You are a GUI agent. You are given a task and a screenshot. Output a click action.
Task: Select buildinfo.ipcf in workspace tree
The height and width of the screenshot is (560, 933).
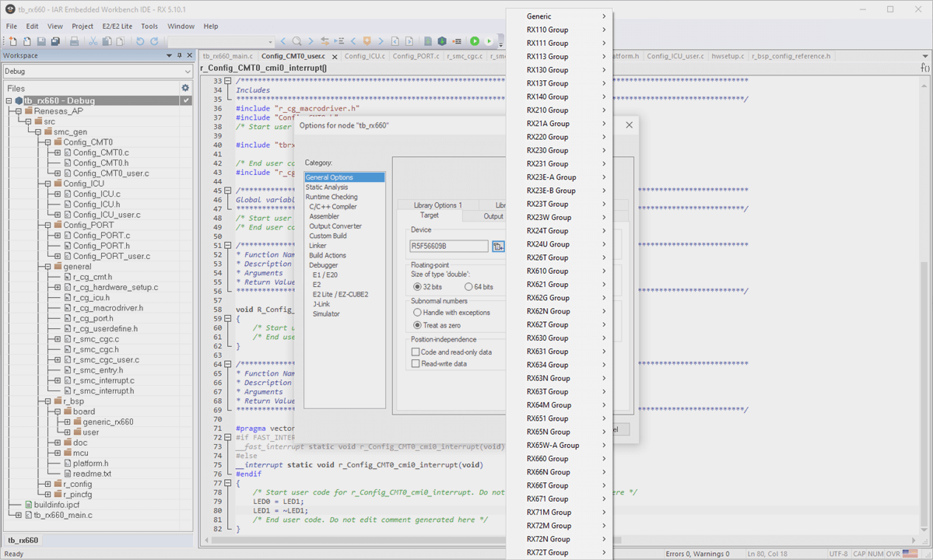[57, 505]
